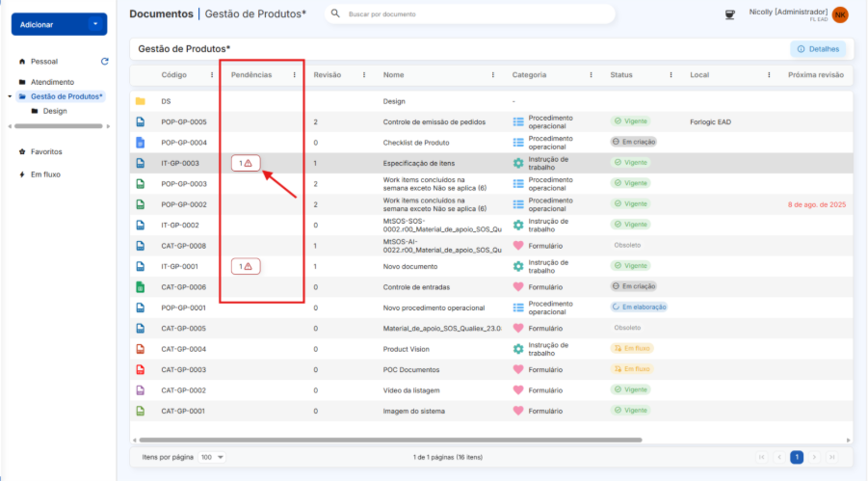The image size is (868, 481).
Task: Open the Adicionar dropdown arrow
Action: pyautogui.click(x=93, y=24)
